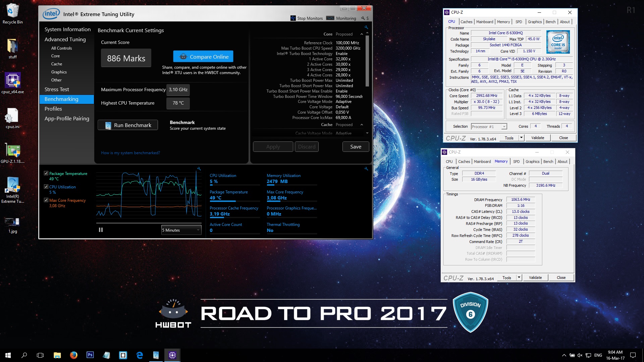The width and height of the screenshot is (644, 362).
Task: Collapse the Core proposed settings section
Action: [362, 34]
